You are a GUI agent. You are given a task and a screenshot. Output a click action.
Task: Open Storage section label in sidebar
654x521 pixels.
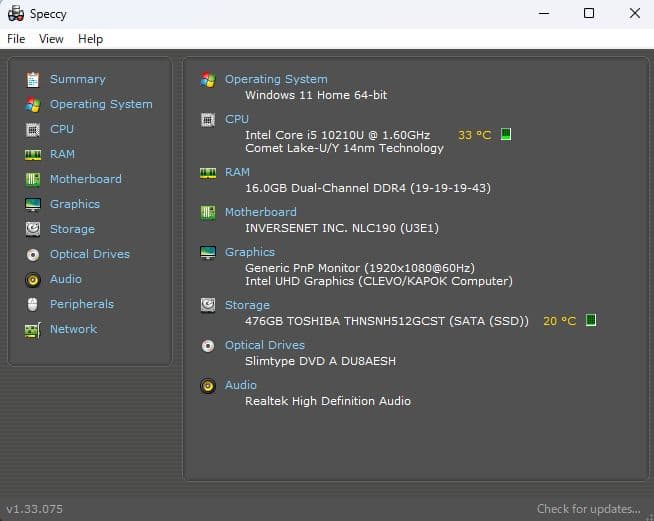pos(72,229)
